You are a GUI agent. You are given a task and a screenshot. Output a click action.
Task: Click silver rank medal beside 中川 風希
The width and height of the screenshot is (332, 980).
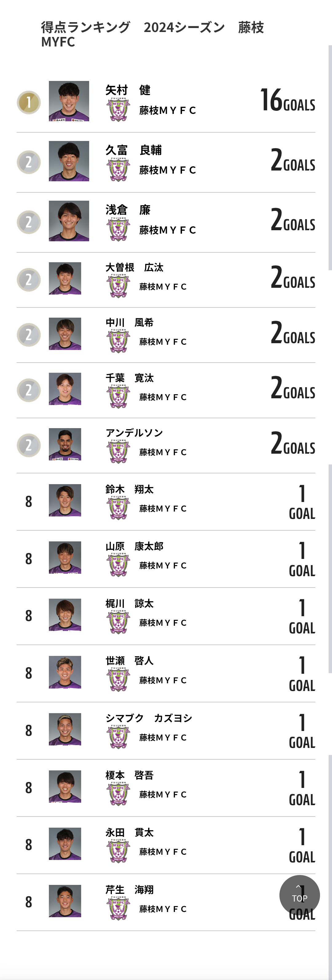click(x=29, y=335)
